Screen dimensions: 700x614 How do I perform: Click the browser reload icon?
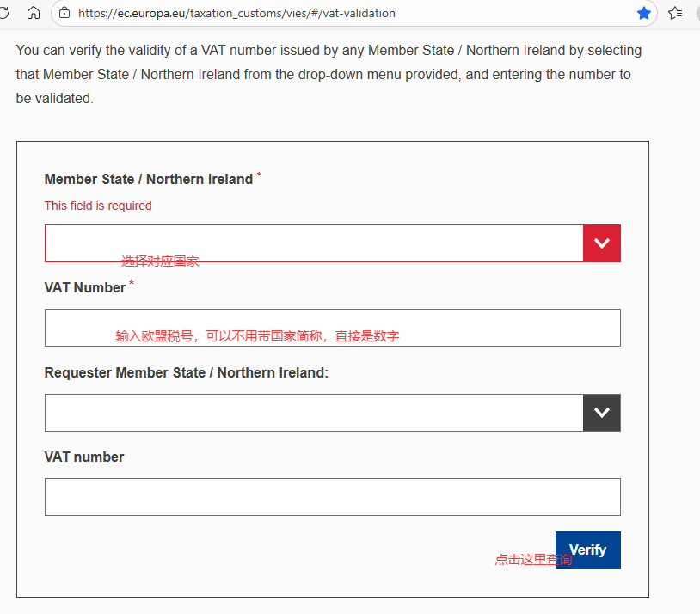[x=4, y=13]
